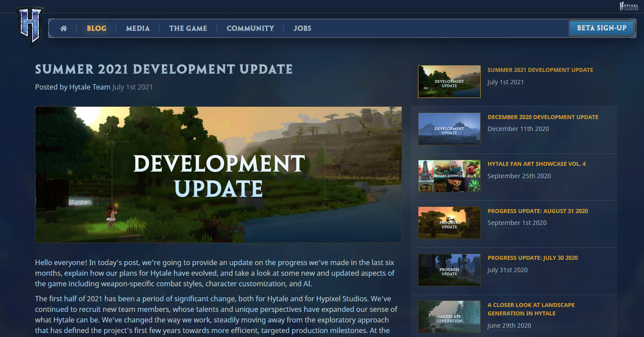The image size is (644, 337).
Task: Go to the Community section
Action: [250, 28]
